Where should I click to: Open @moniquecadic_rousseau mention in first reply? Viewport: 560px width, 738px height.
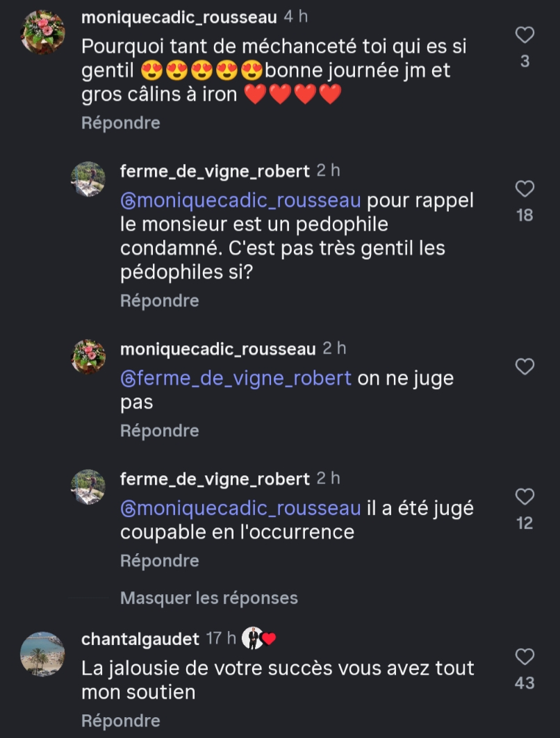tap(240, 201)
